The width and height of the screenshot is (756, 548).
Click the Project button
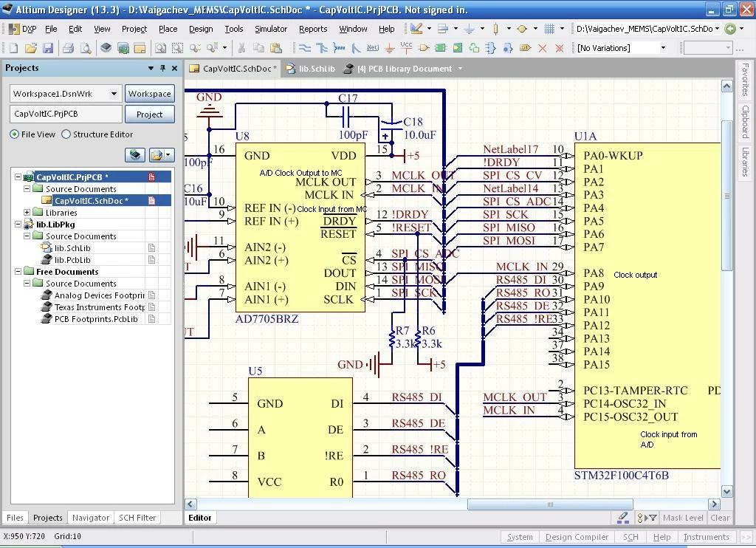pyautogui.click(x=149, y=114)
